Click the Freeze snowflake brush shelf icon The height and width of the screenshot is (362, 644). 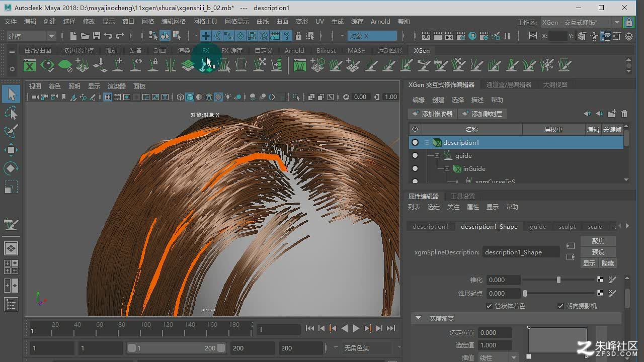point(546,65)
